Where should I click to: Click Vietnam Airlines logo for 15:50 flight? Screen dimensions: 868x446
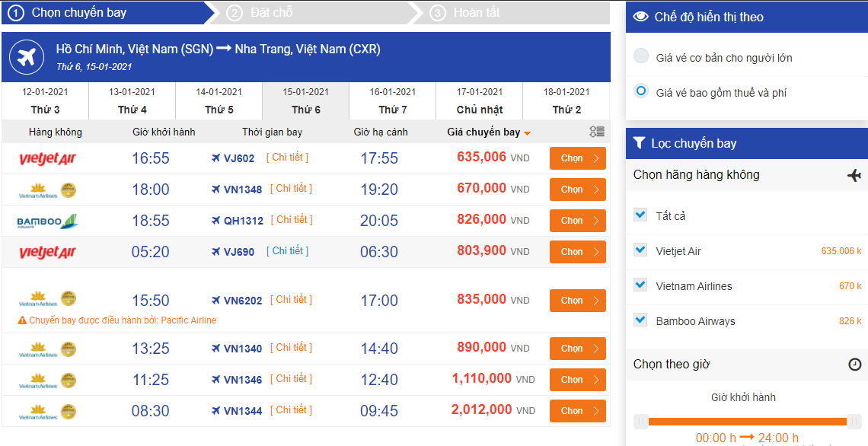click(x=48, y=299)
